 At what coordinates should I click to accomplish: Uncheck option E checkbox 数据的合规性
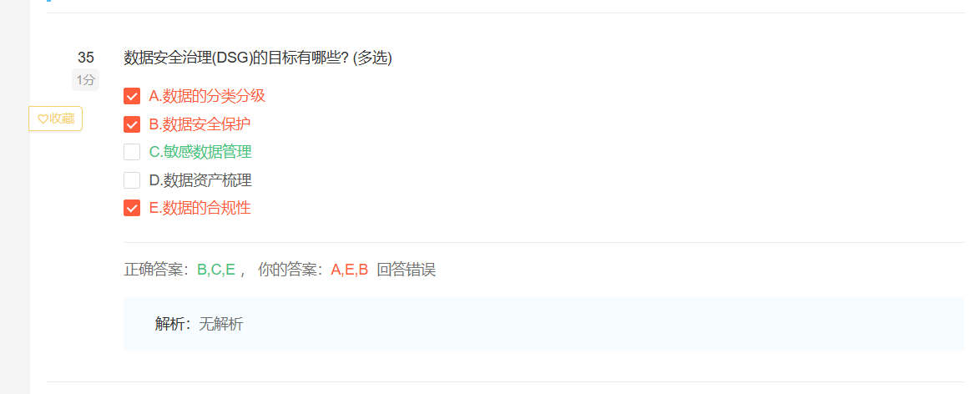pos(132,208)
